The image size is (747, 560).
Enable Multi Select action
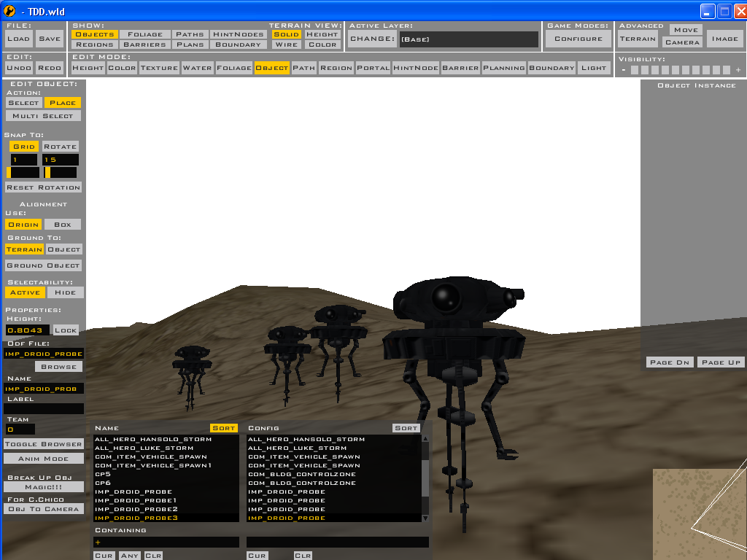point(43,116)
